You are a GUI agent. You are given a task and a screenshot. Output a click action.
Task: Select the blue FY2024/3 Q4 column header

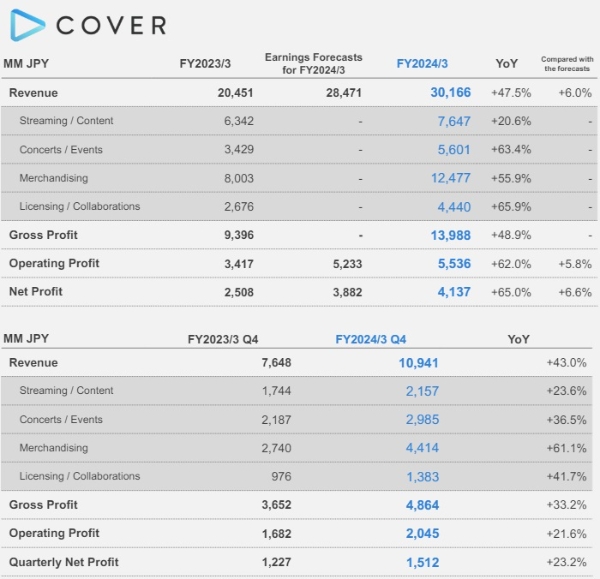pos(370,339)
